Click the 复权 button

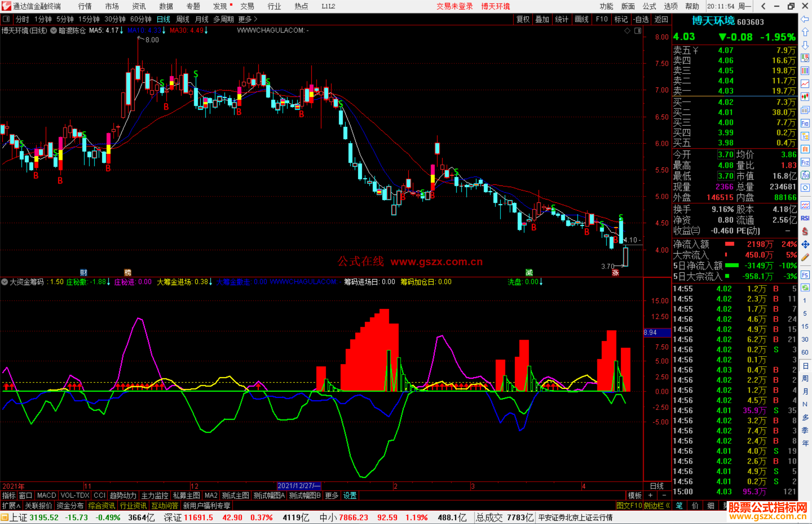click(x=523, y=19)
